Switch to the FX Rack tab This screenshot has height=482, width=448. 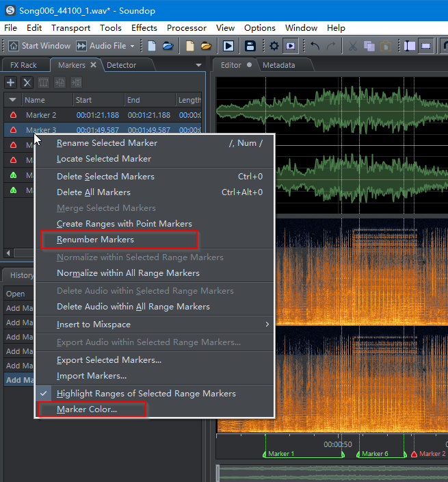pos(23,65)
